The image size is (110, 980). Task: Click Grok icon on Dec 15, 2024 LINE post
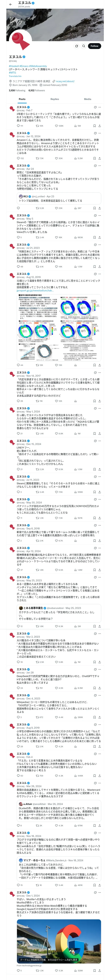pos(95,441)
